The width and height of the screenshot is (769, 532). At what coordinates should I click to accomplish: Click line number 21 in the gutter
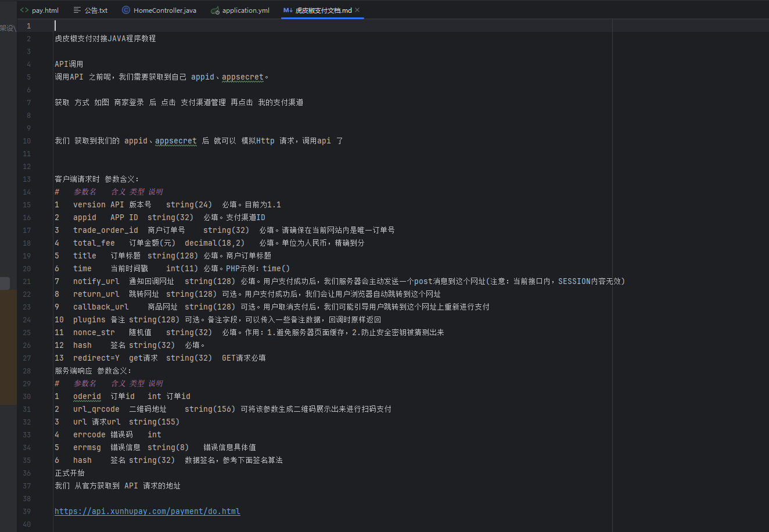(x=27, y=281)
